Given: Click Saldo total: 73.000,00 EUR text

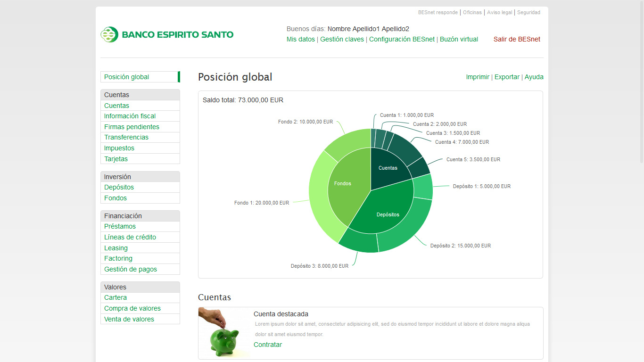Looking at the screenshot, I should click(x=243, y=100).
